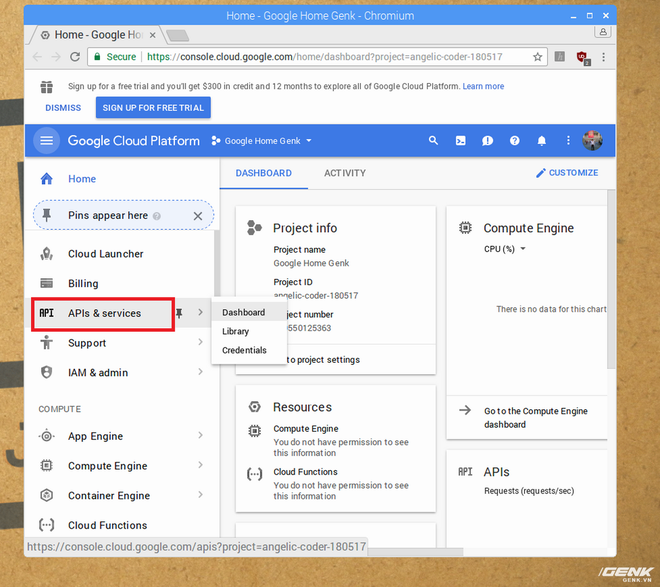
Task: Activate Cloud Shell terminal icon
Action: tap(460, 141)
